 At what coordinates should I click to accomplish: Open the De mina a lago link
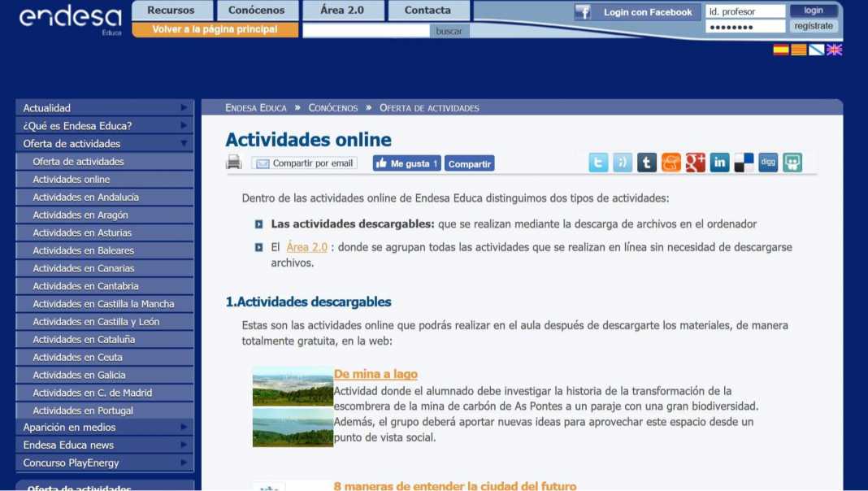tap(375, 374)
